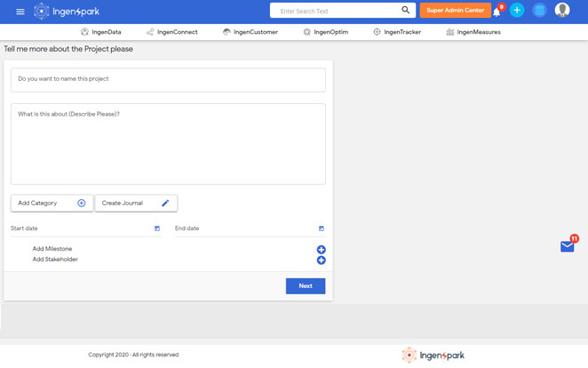Open the IngenTracker menu
588x368 pixels.
[x=397, y=32]
